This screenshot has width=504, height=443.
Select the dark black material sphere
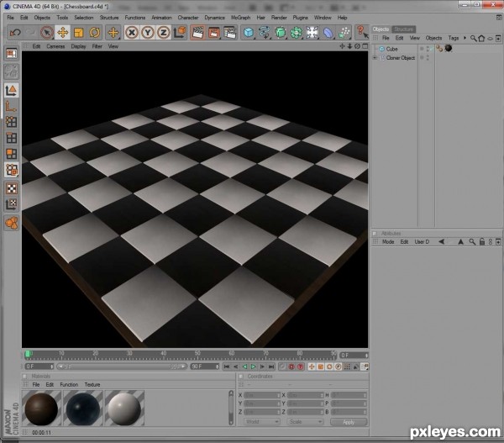83,409
